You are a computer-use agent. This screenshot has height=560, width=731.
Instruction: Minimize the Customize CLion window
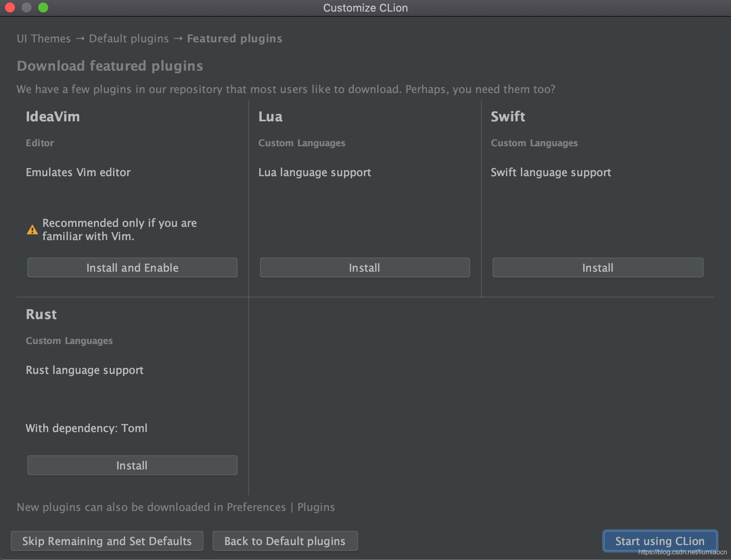(x=27, y=7)
